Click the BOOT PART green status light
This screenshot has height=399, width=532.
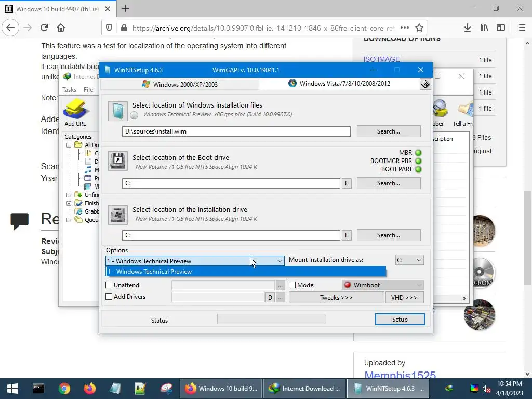point(418,169)
